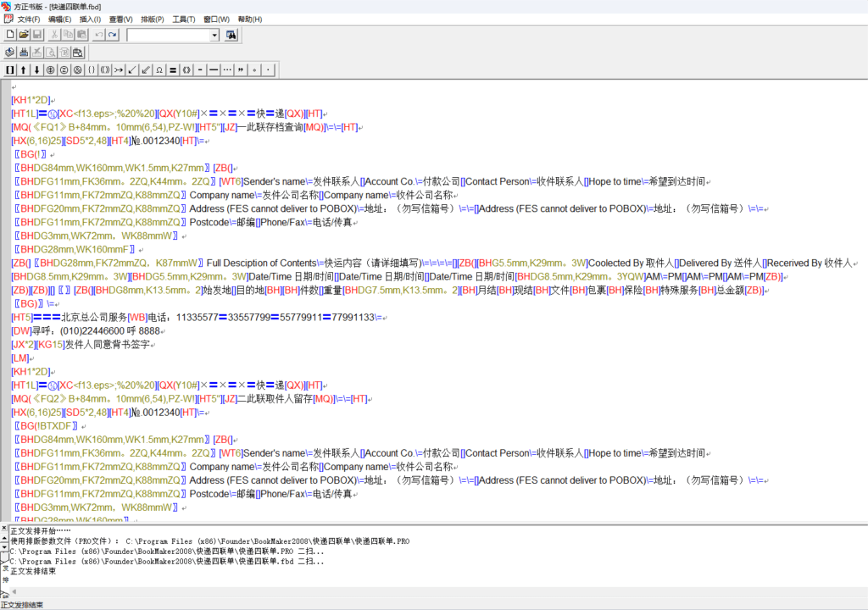Insert the small hollow circle symbol
Viewport: 868px width, 610px height.
tap(254, 69)
